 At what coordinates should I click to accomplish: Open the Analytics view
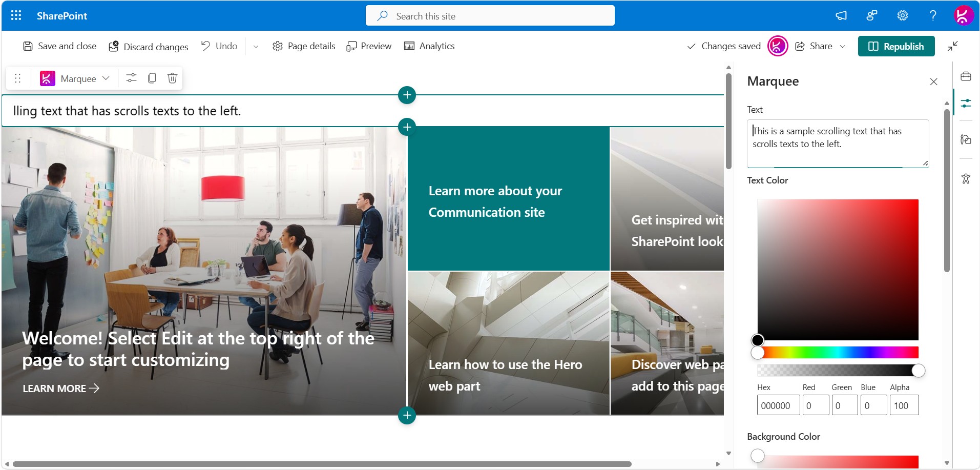[x=429, y=46]
